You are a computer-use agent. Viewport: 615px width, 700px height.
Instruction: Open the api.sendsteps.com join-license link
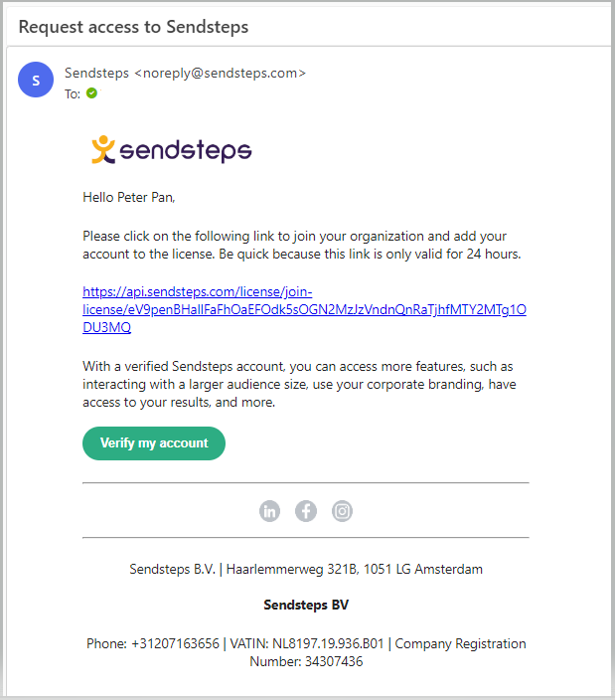click(x=304, y=309)
